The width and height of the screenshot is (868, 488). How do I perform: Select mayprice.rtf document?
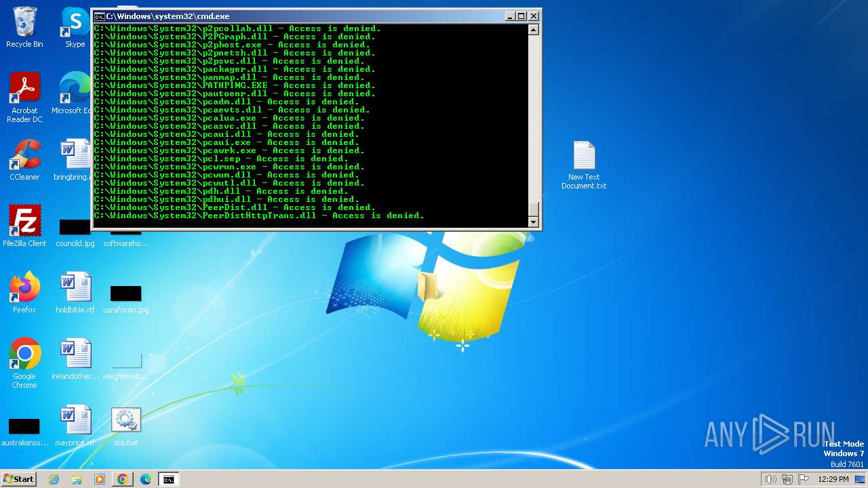75,426
